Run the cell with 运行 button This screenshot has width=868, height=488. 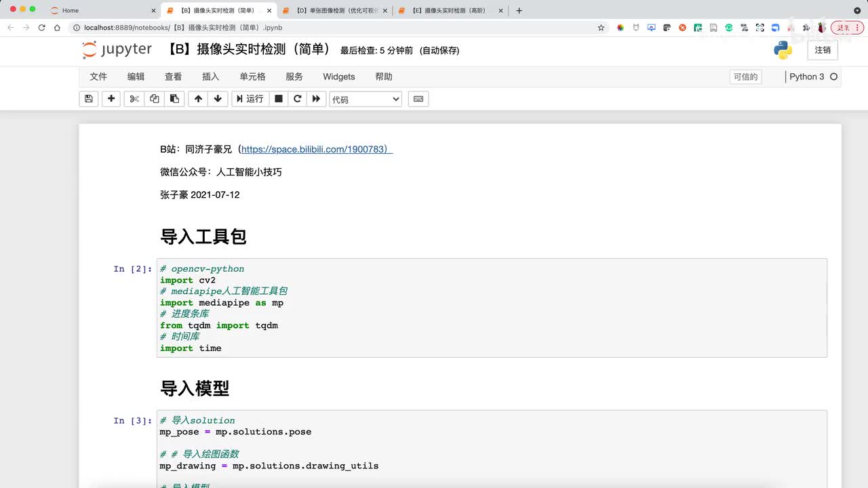(x=250, y=99)
